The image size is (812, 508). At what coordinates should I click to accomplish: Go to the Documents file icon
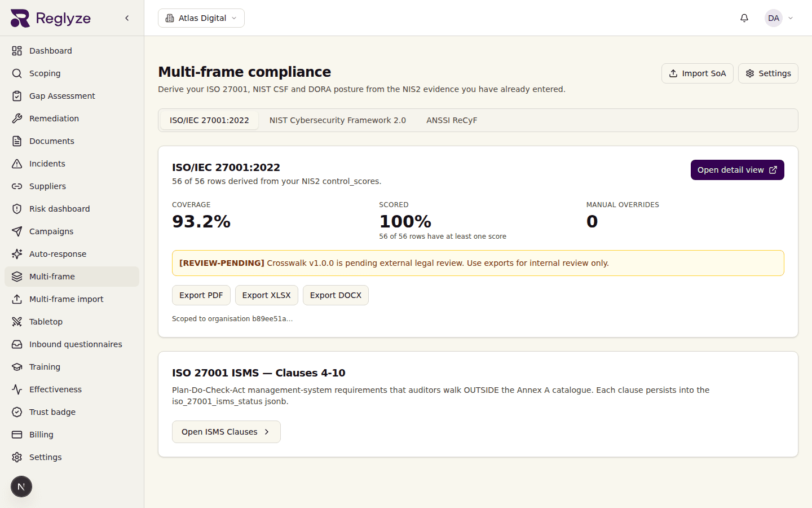[x=17, y=141]
